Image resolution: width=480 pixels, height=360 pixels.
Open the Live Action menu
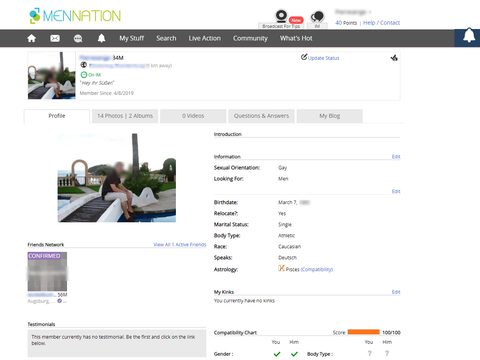pyautogui.click(x=204, y=38)
